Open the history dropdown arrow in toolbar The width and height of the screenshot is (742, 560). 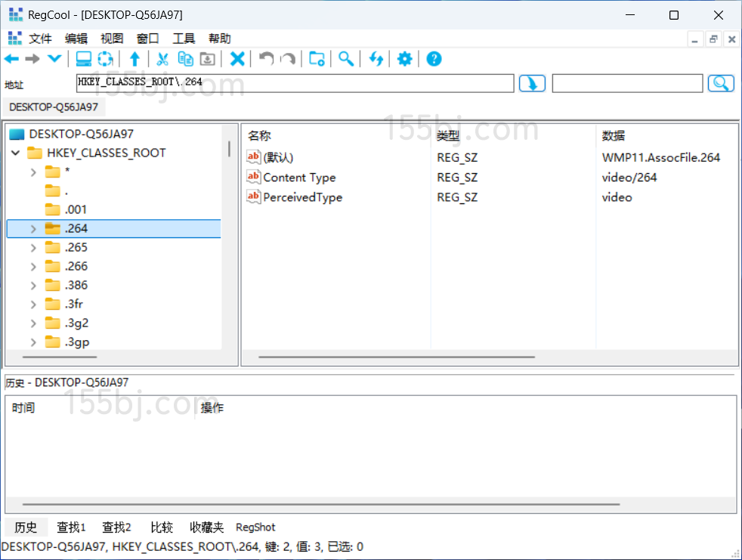(54, 59)
